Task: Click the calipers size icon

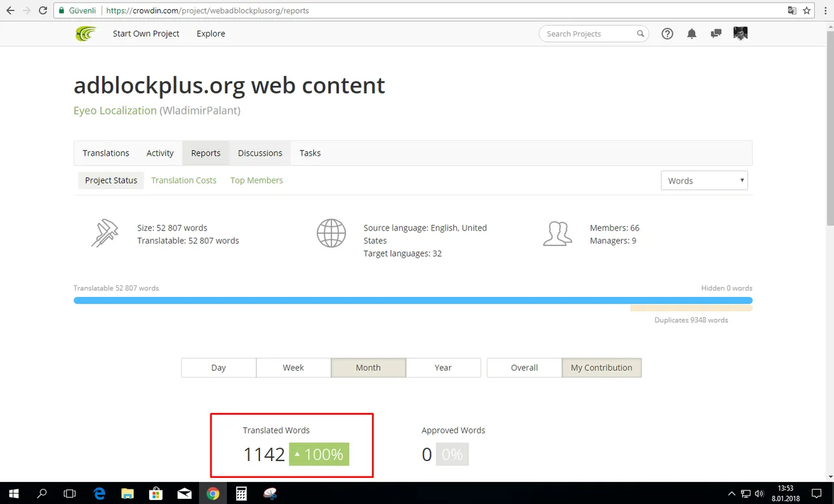Action: 105,233
